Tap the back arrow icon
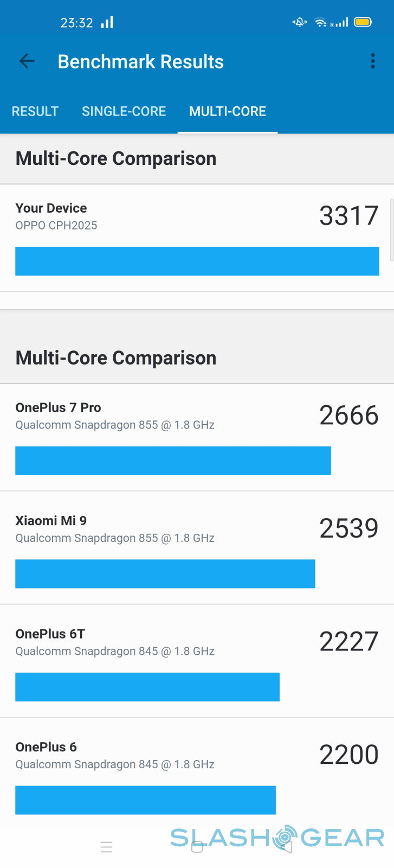Image resolution: width=394 pixels, height=868 pixels. 27,61
